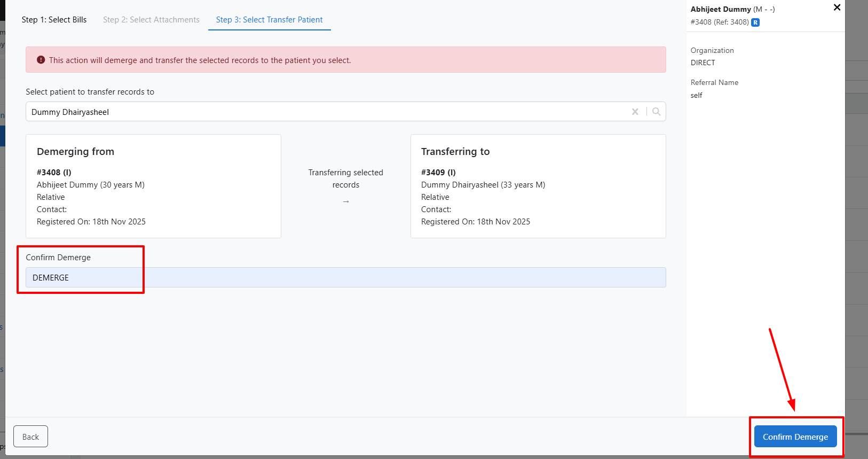The width and height of the screenshot is (868, 459).
Task: Click the warning icon in the alert banner
Action: tap(41, 60)
